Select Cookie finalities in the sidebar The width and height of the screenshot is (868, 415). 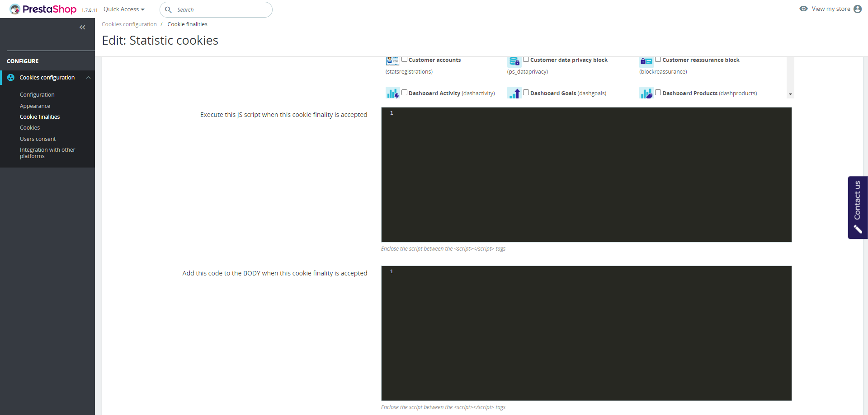point(40,117)
